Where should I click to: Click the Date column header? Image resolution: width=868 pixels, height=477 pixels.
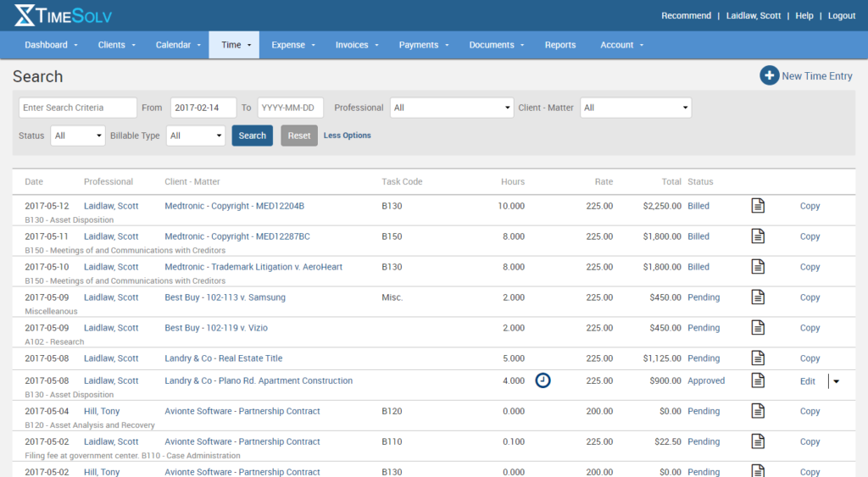[x=34, y=181]
